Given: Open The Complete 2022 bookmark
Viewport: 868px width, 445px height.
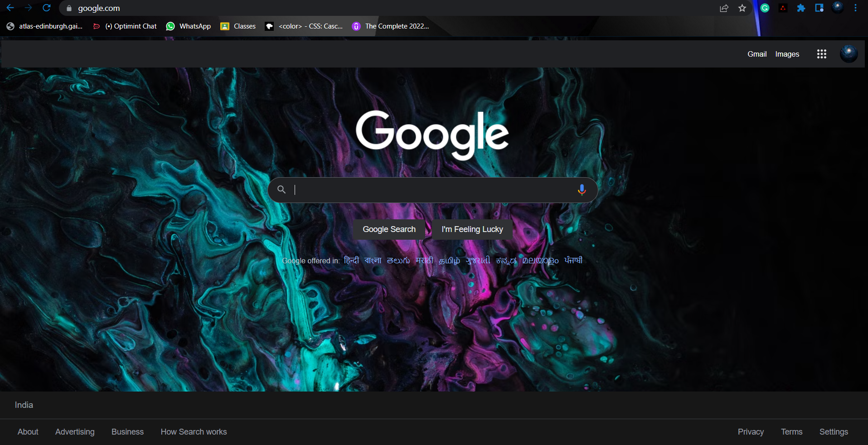Looking at the screenshot, I should [x=390, y=26].
